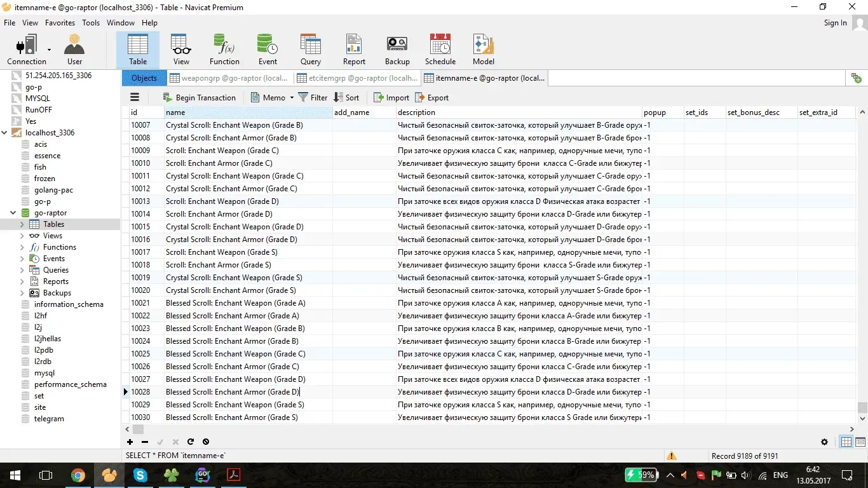868x488 pixels.
Task: Select the 51.254.205.165_3306 connection
Action: (x=58, y=76)
